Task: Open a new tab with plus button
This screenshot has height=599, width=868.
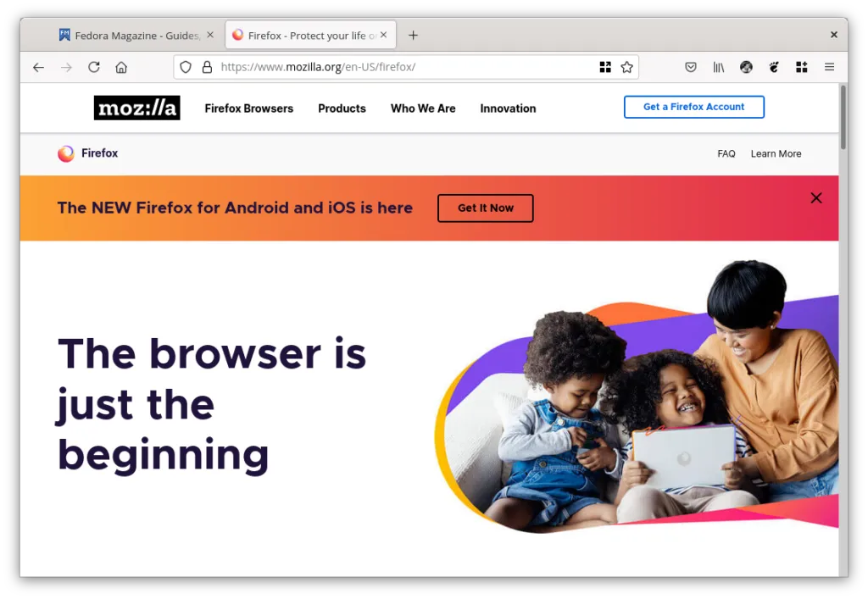Action: click(x=413, y=36)
